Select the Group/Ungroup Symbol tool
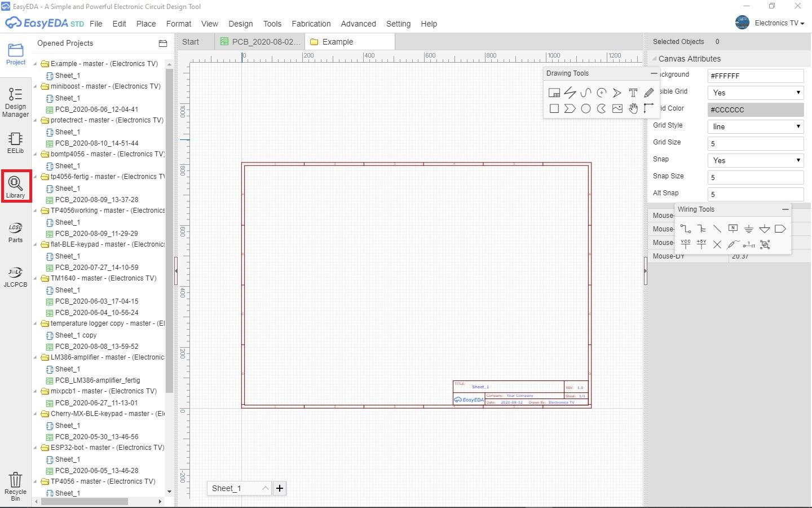Screen dimensions: 812x508 pos(765,244)
